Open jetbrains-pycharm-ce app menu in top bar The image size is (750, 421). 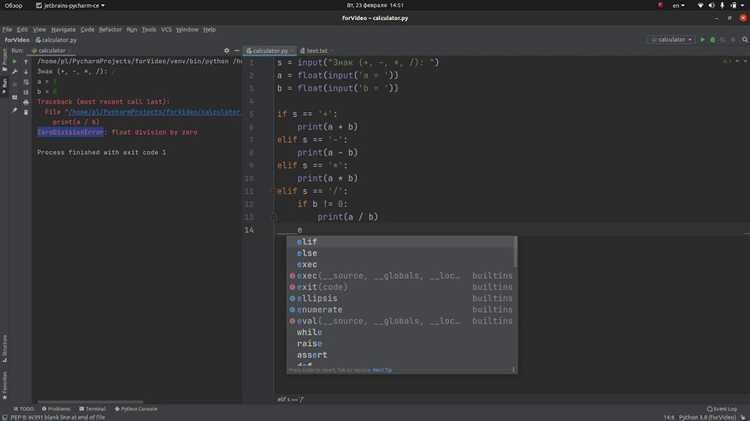tap(70, 6)
